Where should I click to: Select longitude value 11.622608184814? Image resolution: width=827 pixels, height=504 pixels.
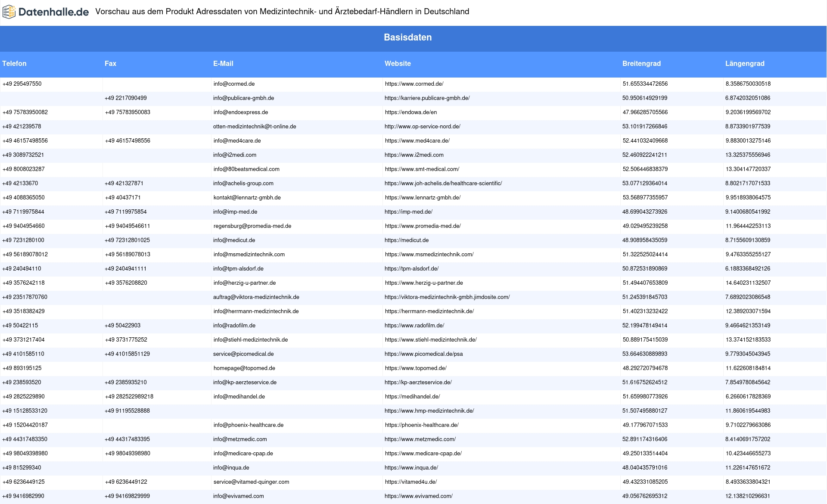pyautogui.click(x=748, y=368)
